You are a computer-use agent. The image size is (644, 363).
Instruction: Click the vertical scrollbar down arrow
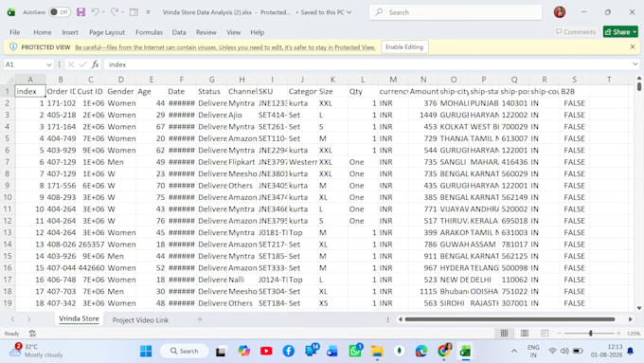[639, 308]
